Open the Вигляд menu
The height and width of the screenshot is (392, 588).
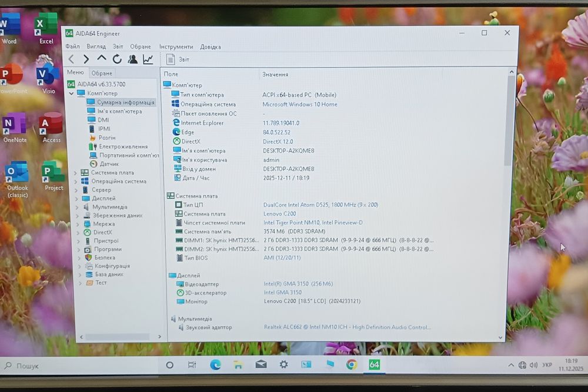click(x=96, y=46)
